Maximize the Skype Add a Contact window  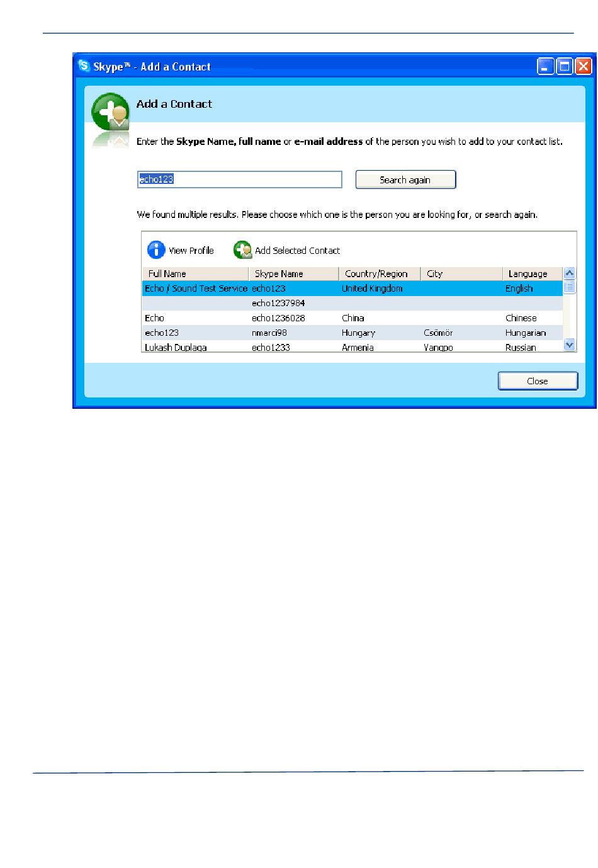(565, 66)
